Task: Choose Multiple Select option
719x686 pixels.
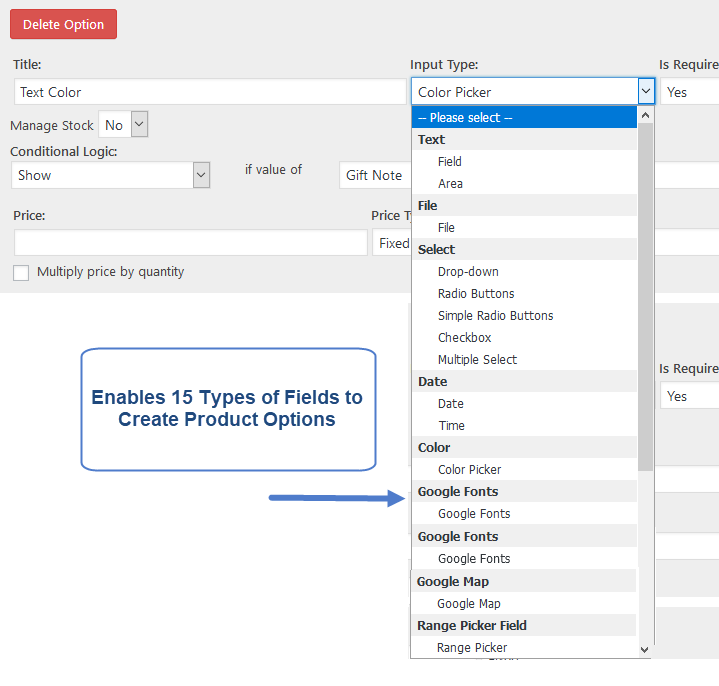Action: (x=477, y=359)
